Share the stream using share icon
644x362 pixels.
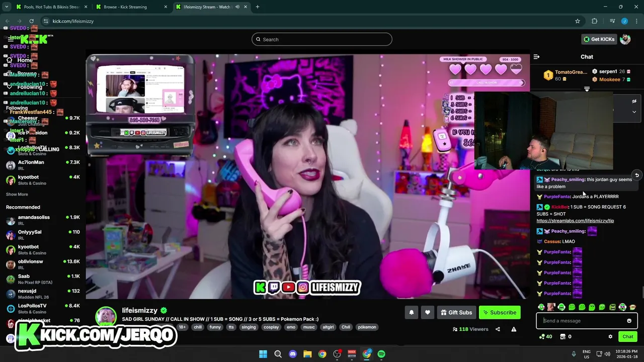(x=498, y=329)
